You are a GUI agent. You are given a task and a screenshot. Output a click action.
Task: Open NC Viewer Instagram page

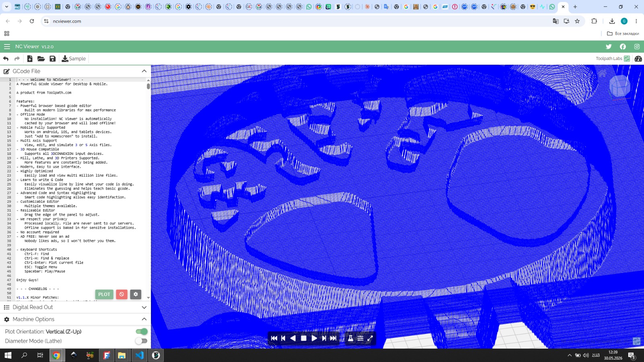pyautogui.click(x=637, y=47)
